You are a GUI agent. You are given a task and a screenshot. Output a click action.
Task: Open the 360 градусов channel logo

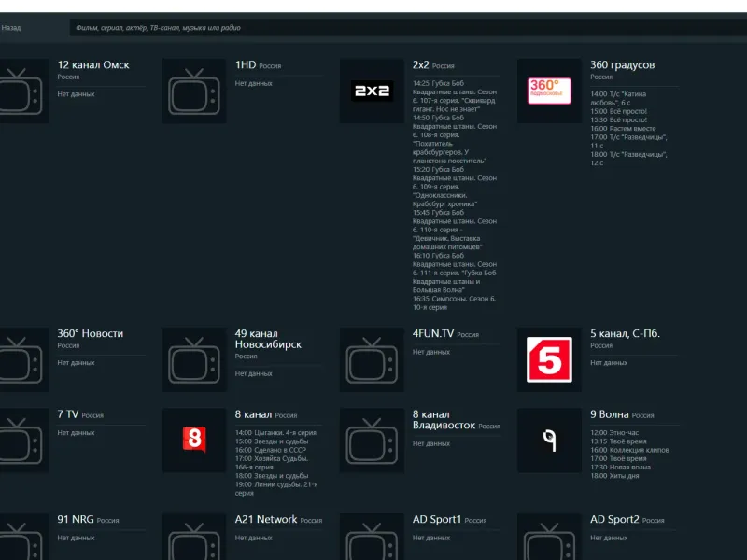pos(549,91)
